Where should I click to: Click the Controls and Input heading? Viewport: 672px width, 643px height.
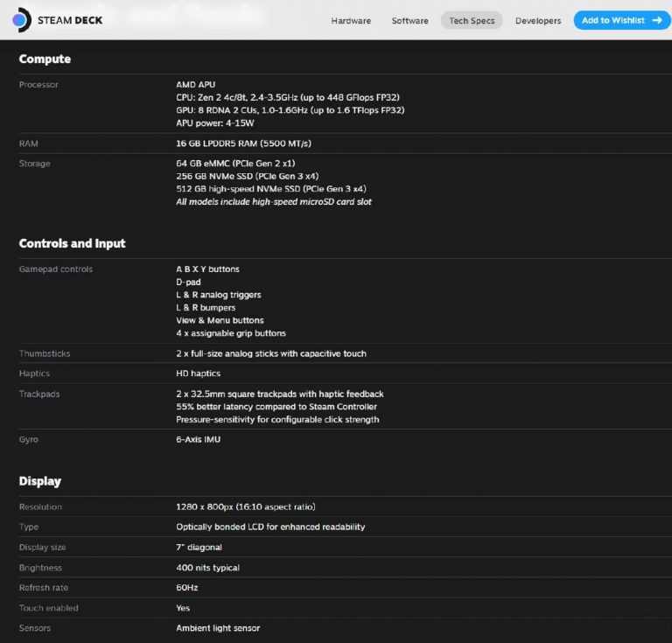(x=72, y=243)
